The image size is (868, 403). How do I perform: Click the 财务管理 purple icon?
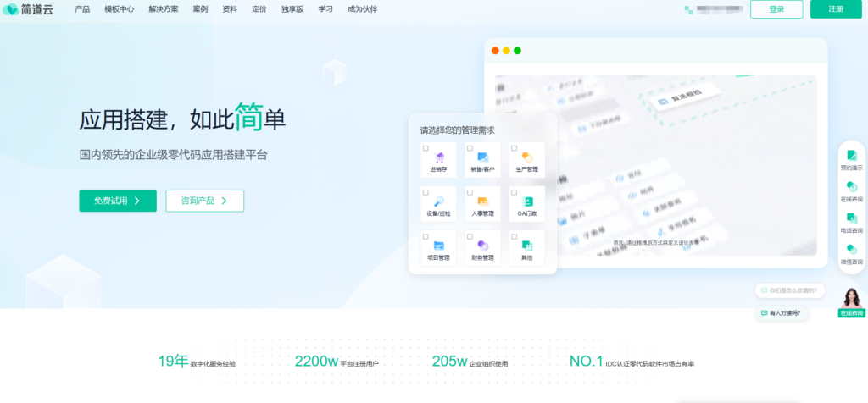point(482,246)
